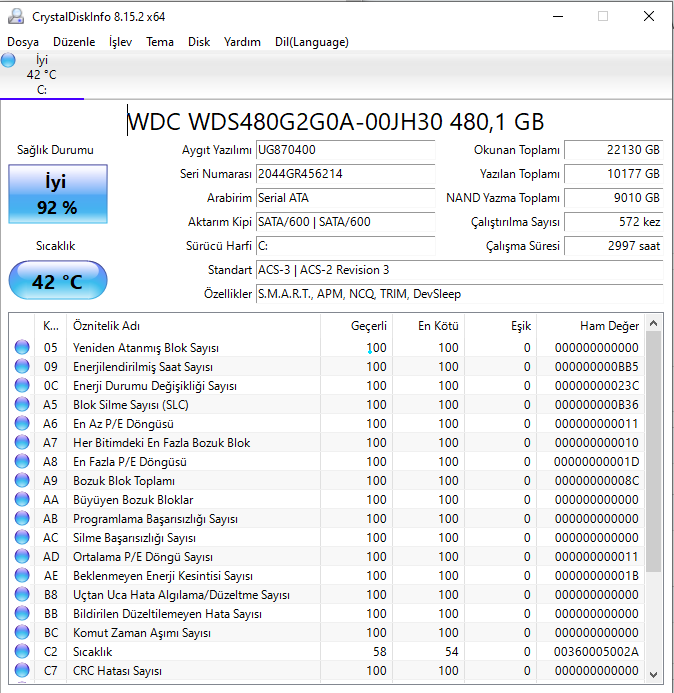674x693 pixels.
Task: Open the Düzenle menu
Action: tap(74, 42)
